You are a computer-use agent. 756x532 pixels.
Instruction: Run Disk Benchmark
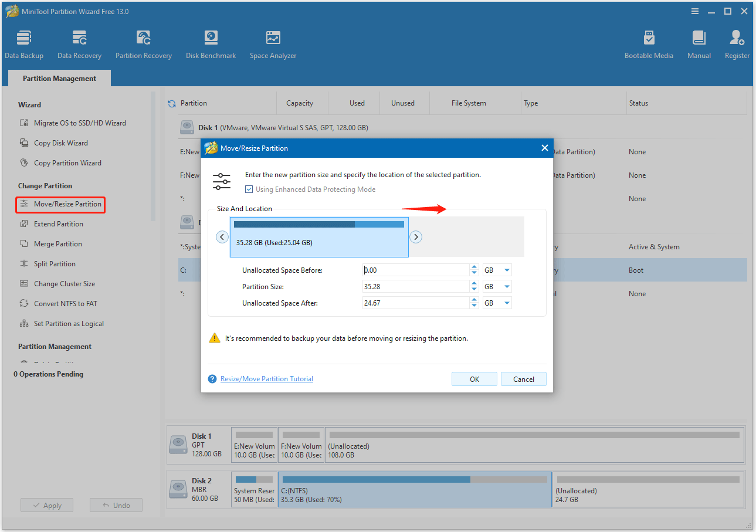click(211, 43)
